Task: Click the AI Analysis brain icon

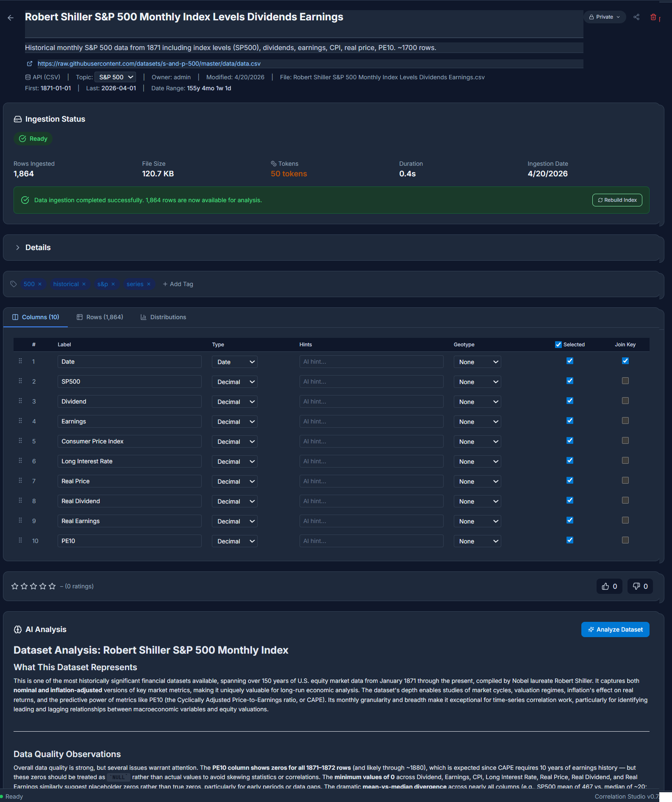Action: coord(18,629)
